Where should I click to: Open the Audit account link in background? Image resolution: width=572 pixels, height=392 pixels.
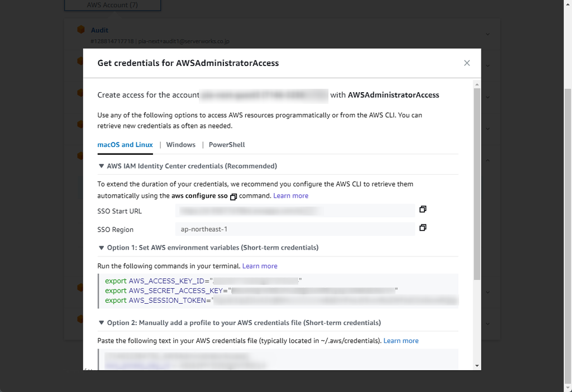pyautogui.click(x=99, y=30)
